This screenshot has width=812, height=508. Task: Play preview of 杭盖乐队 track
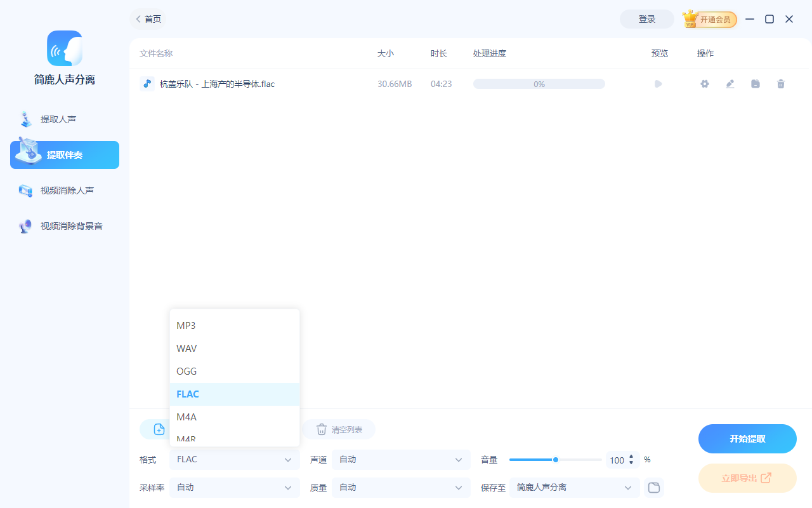pyautogui.click(x=658, y=83)
